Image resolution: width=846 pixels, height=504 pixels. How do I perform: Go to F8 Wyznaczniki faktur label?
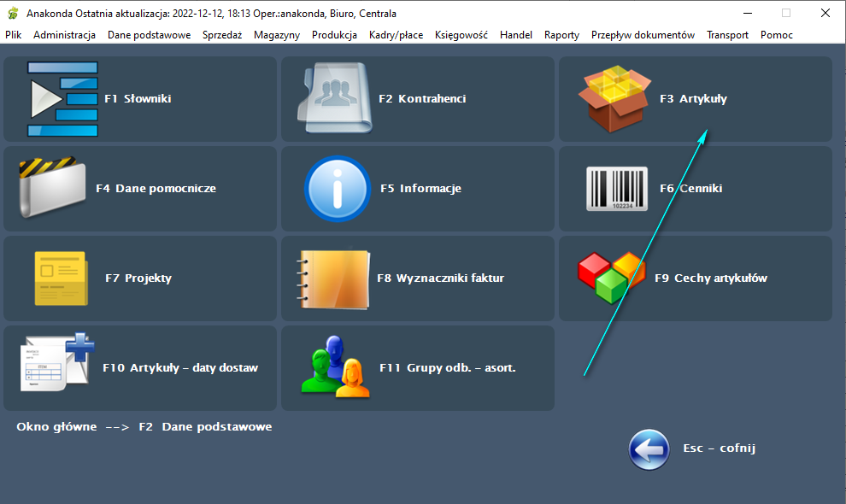441,278
